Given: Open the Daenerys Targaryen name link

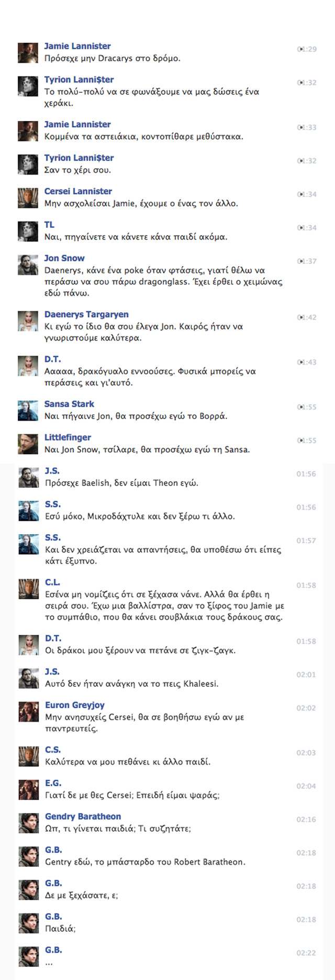Looking at the screenshot, I should click(x=86, y=314).
